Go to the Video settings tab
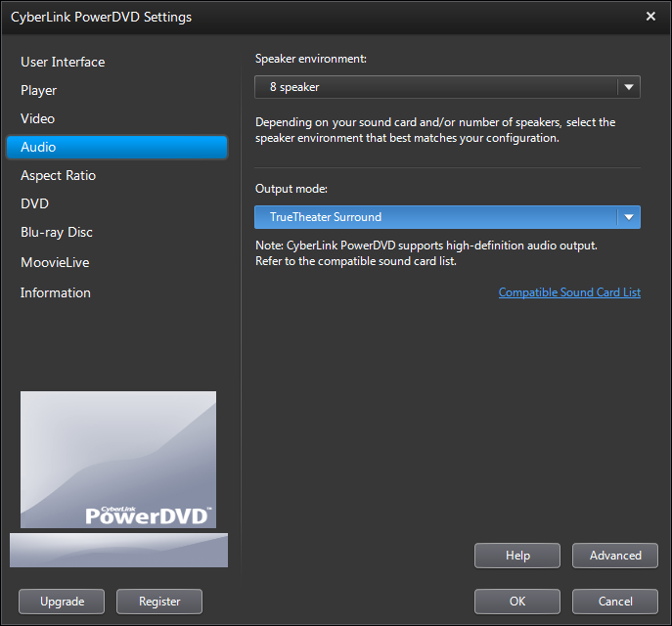 [x=38, y=118]
